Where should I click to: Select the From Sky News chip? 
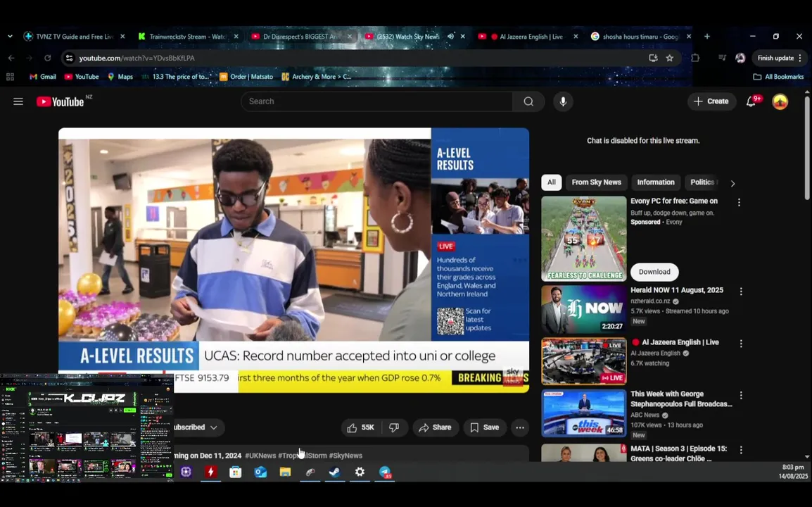pyautogui.click(x=596, y=182)
